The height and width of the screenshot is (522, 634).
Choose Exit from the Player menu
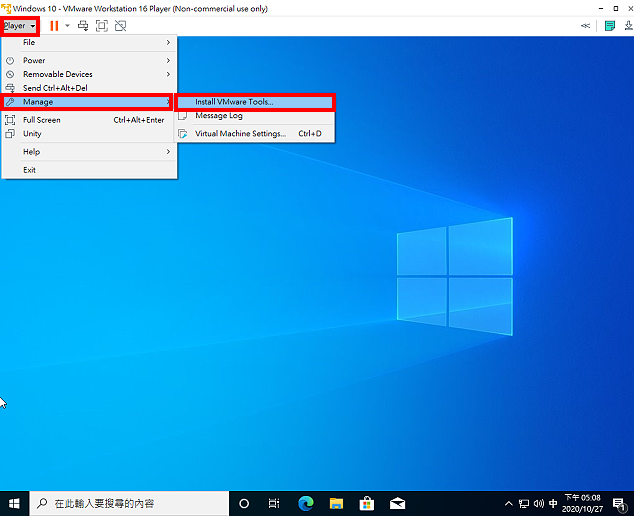coord(89,170)
